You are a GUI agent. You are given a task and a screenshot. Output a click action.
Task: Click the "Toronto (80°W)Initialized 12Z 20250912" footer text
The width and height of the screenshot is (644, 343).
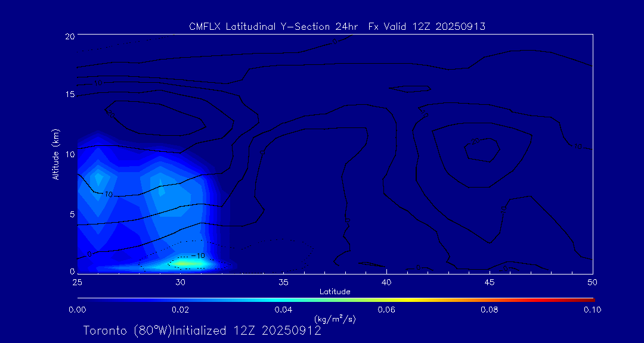pos(202,330)
